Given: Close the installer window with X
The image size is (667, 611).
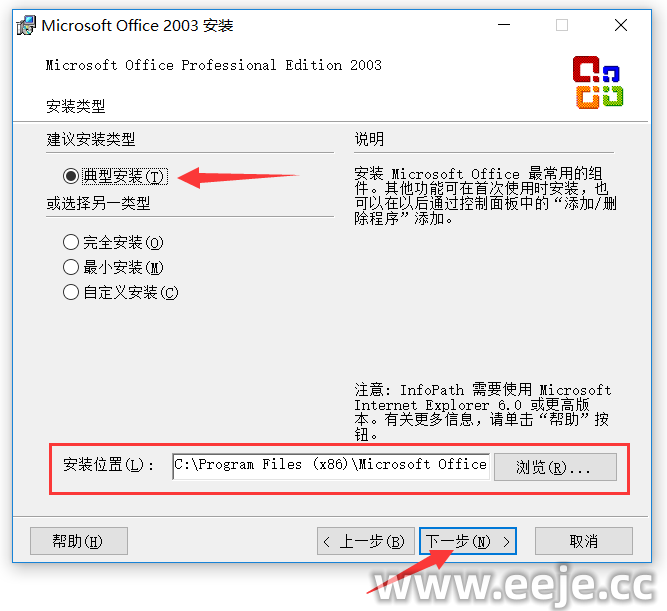Looking at the screenshot, I should 621,25.
